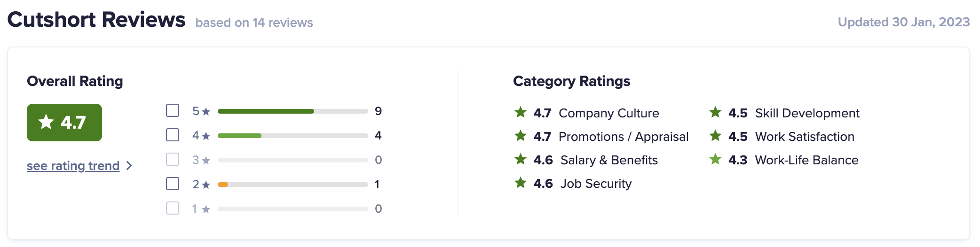Click the based on 14 reviews text
980x247 pixels.
pos(254,23)
